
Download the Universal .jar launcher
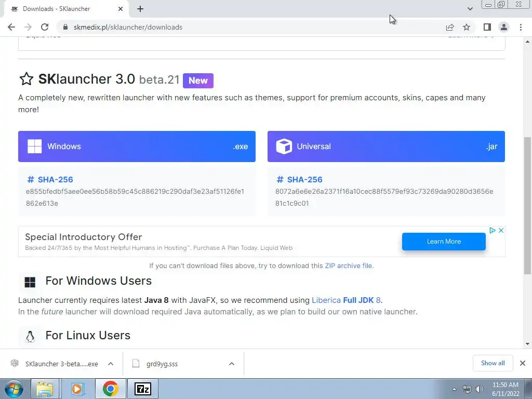386,146
